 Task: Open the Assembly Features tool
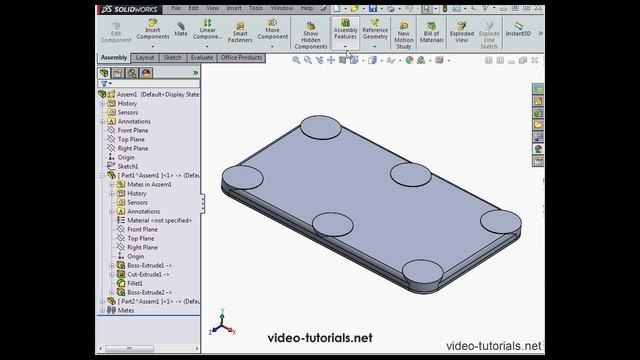345,29
